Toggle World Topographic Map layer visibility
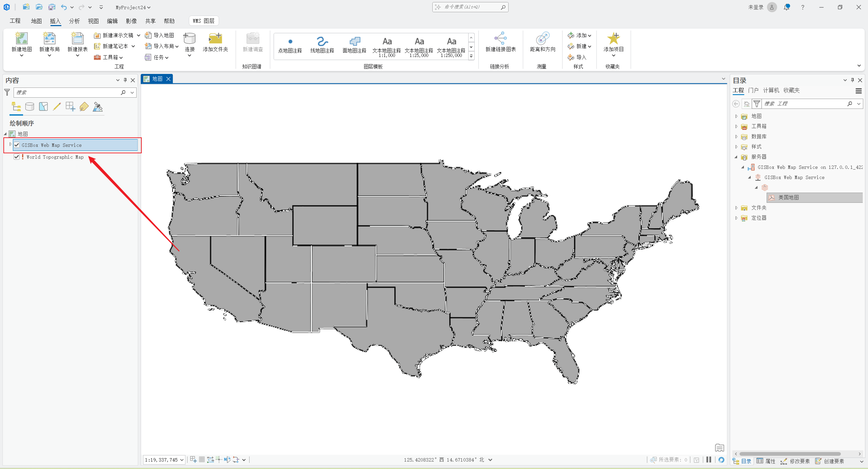868x469 pixels. point(17,157)
